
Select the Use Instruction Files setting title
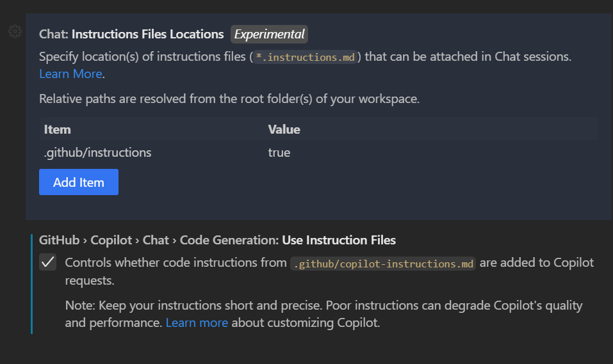coord(338,241)
